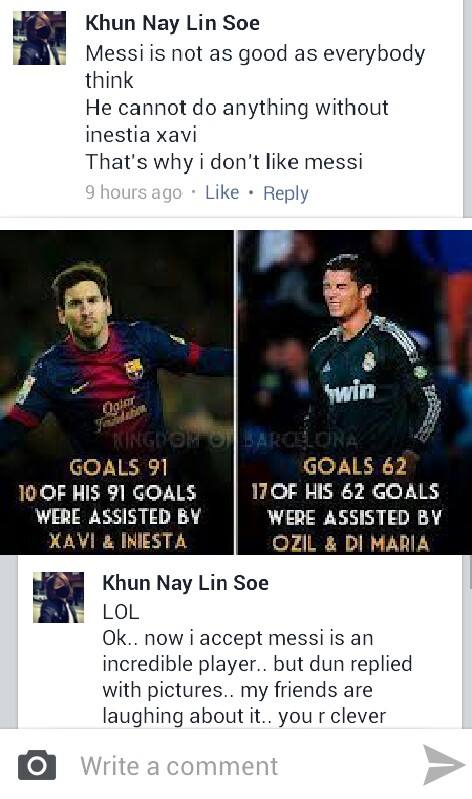Open the second Khun Nay Lin Soe name link
The width and height of the screenshot is (472, 799).
(x=186, y=583)
